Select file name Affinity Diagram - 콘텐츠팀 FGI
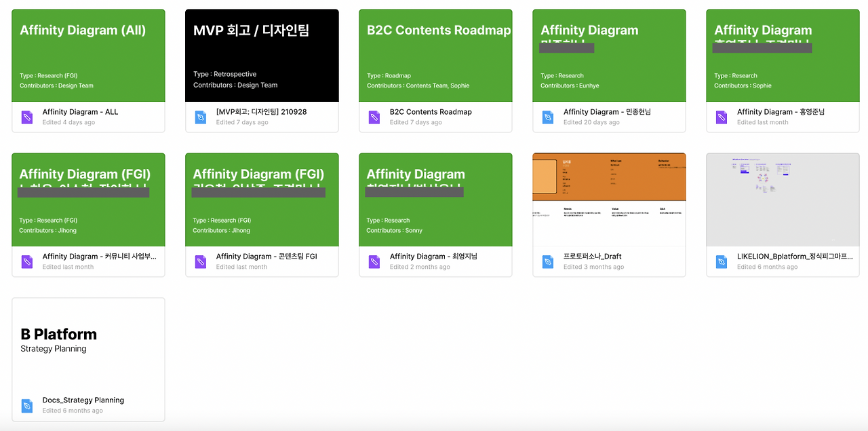Screen dimensions: 868x431 [x=267, y=257]
